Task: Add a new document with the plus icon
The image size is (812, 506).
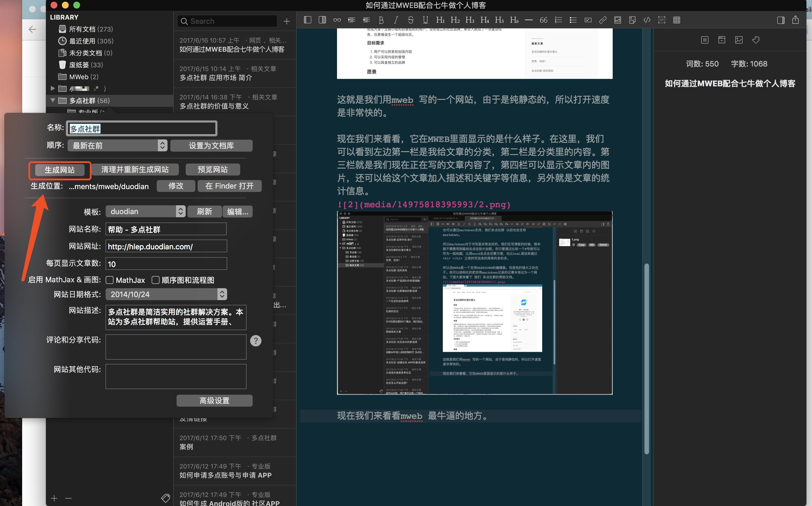Action: coord(286,21)
